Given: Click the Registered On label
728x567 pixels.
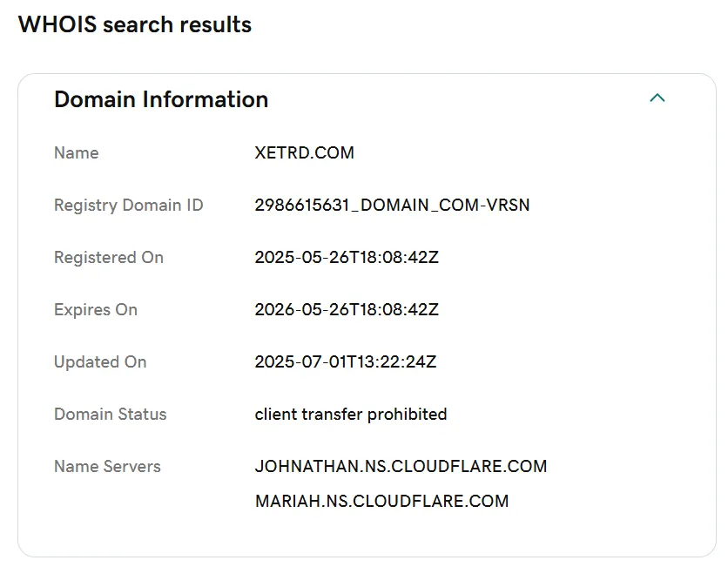Looking at the screenshot, I should 108,258.
